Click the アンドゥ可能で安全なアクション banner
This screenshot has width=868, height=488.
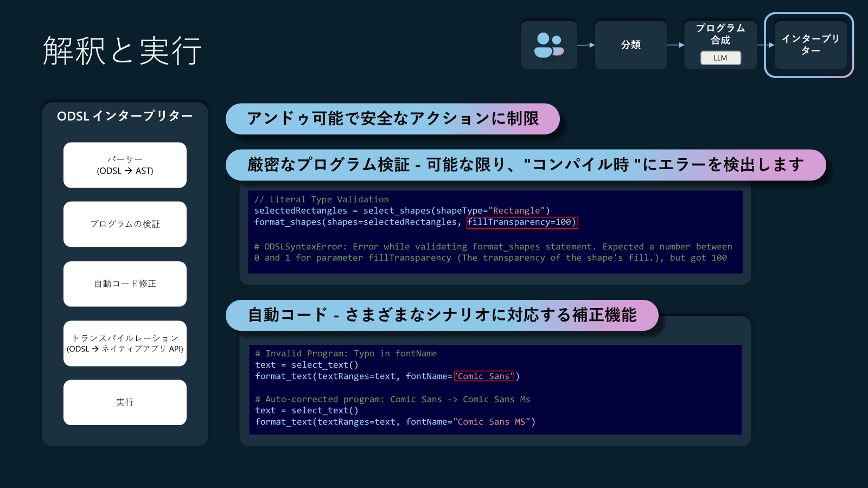pyautogui.click(x=393, y=119)
